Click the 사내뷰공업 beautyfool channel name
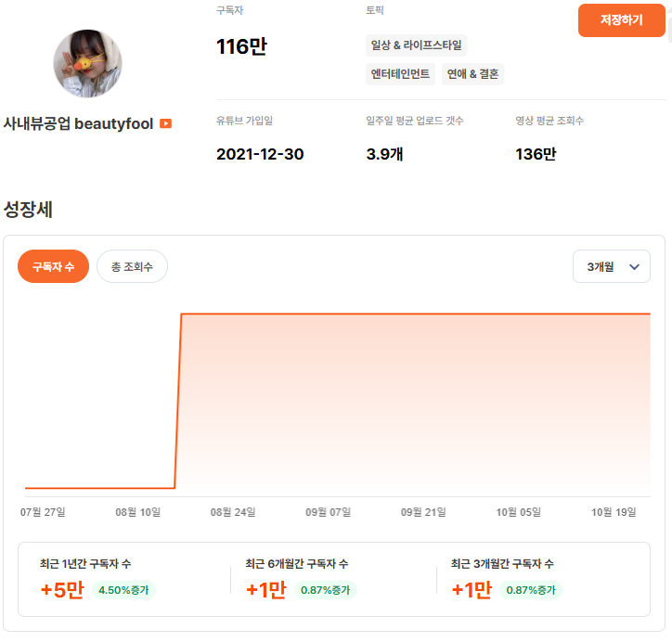The width and height of the screenshot is (672, 642). tap(78, 123)
